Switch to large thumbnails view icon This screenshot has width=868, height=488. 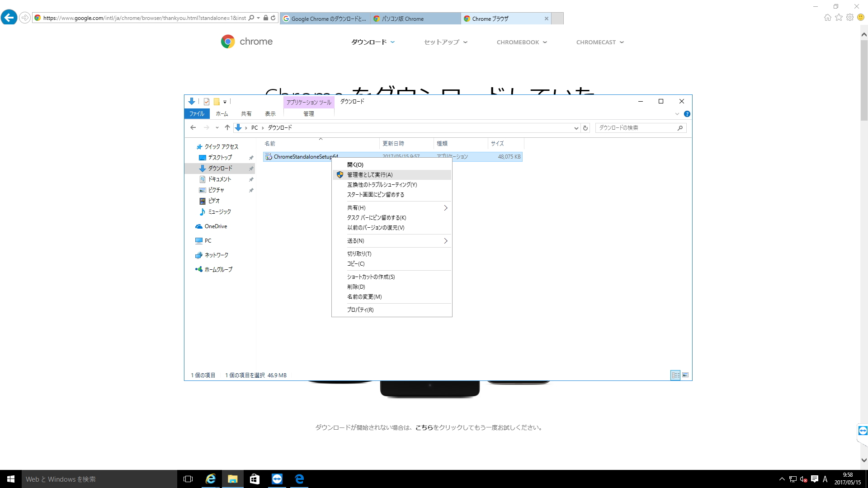tap(685, 375)
